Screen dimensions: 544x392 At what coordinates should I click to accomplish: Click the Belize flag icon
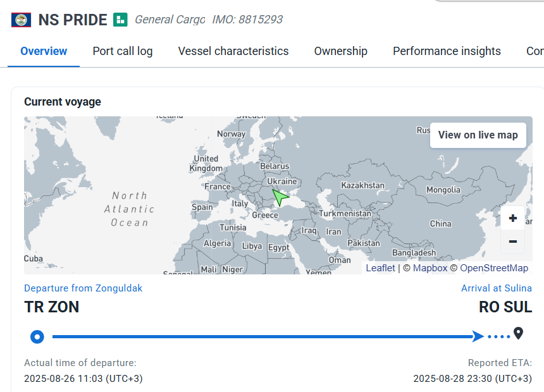pos(22,20)
